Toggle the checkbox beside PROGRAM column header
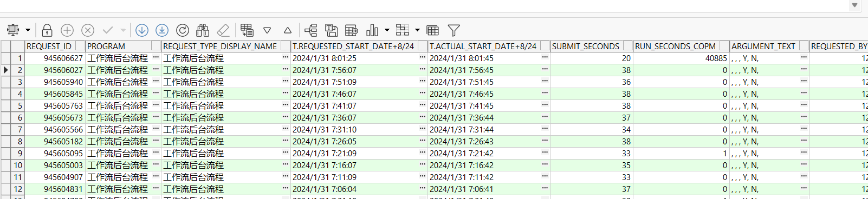Image resolution: width=868 pixels, height=199 pixels. point(156,46)
